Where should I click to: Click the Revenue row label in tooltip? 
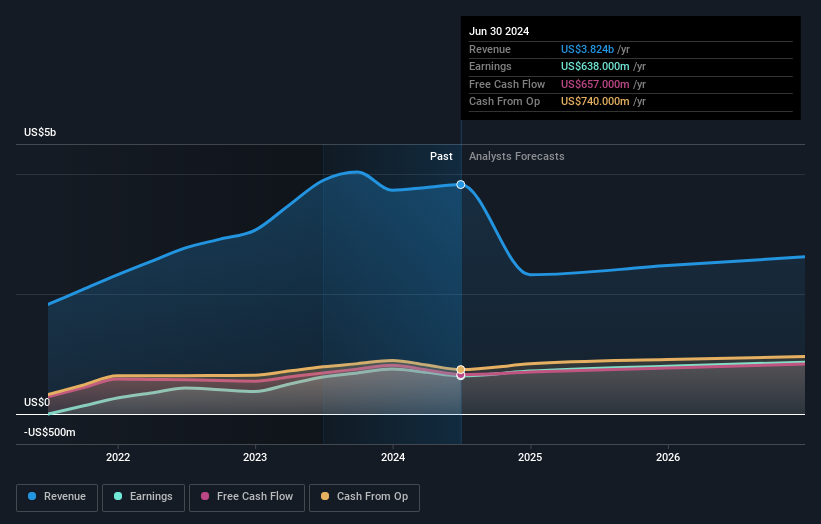[x=490, y=49]
